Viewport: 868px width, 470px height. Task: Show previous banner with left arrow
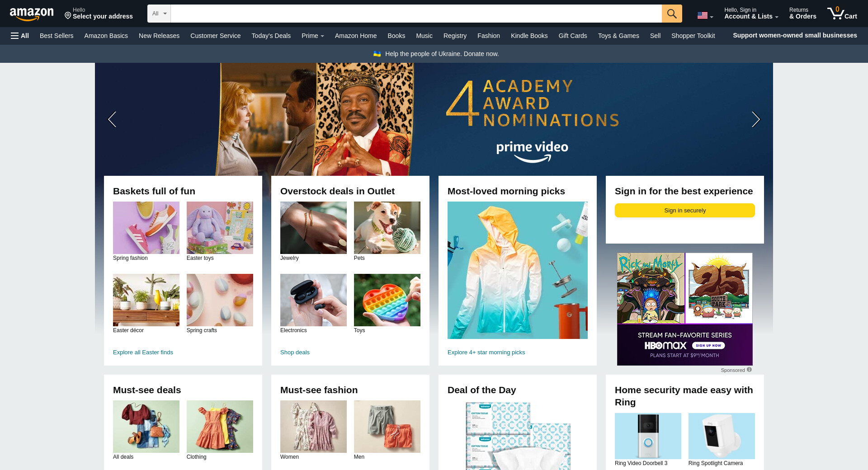(x=112, y=119)
